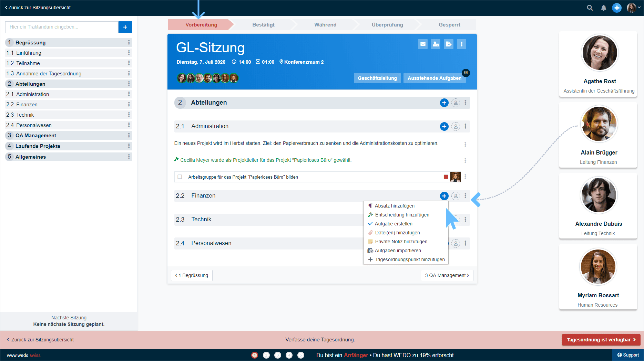Open attendees management icon in meeting header
This screenshot has width=644, height=361.
click(x=436, y=44)
